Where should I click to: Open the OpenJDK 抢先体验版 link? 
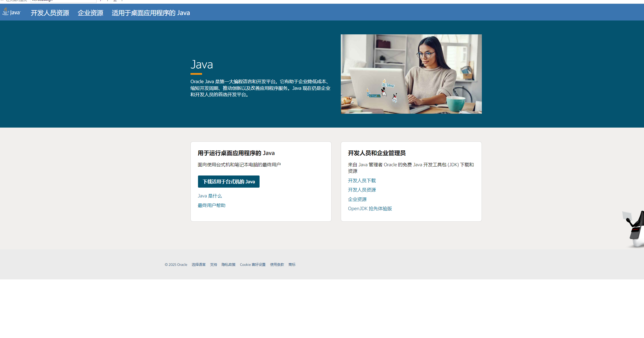point(370,208)
